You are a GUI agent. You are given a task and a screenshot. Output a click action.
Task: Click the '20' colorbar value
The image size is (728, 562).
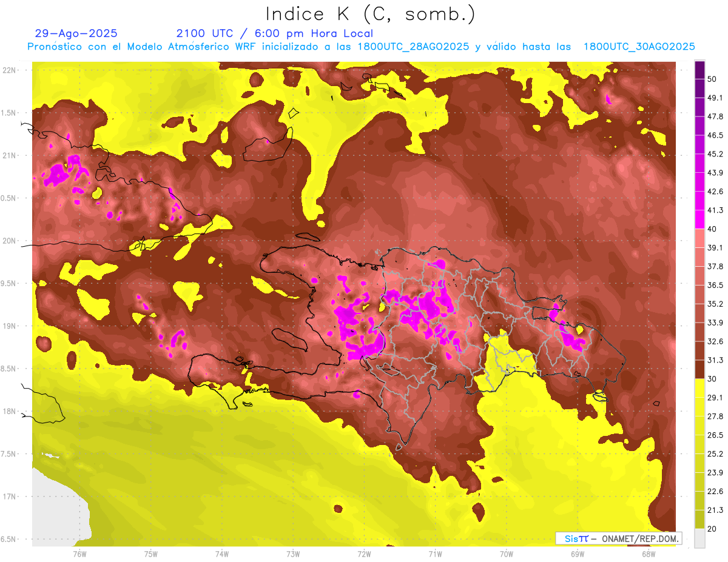[713, 529]
